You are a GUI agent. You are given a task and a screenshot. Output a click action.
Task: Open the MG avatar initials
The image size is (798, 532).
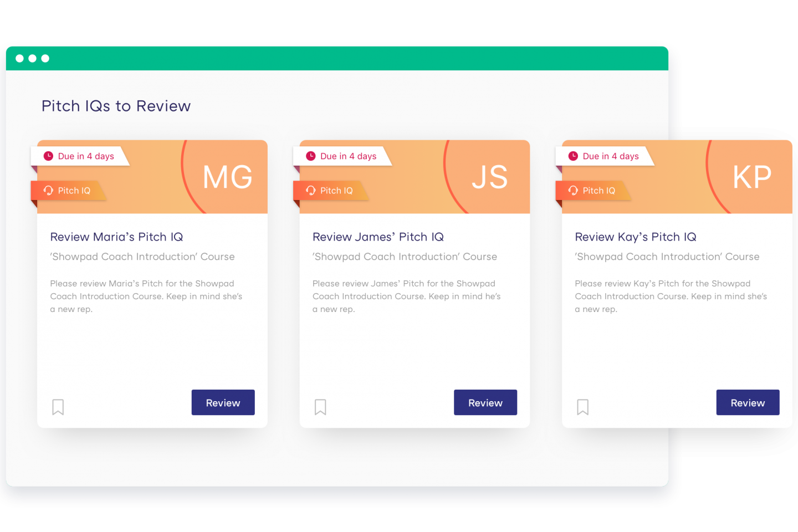[x=227, y=177]
